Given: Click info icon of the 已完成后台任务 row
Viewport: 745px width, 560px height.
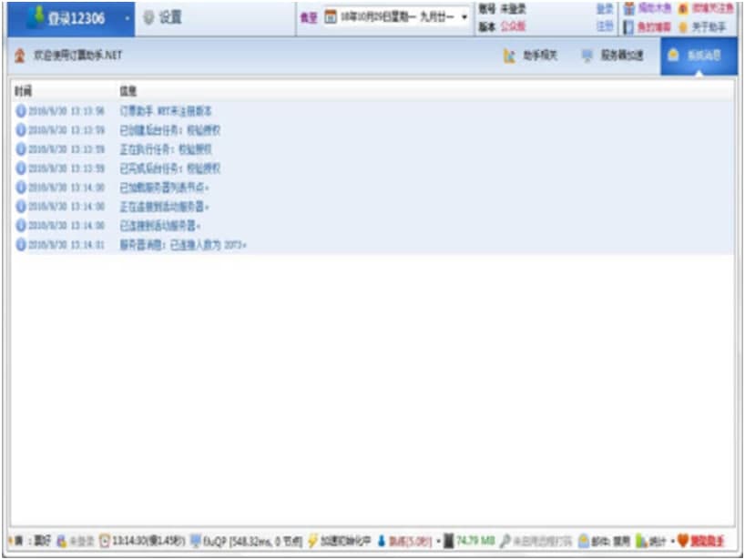Looking at the screenshot, I should [x=21, y=168].
